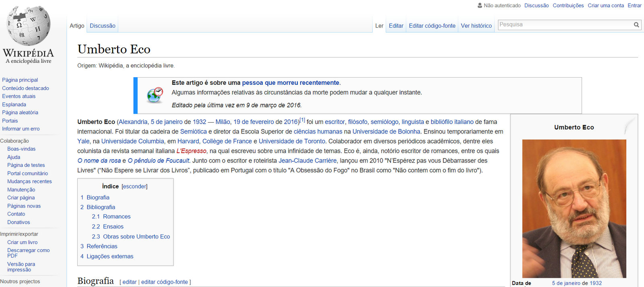Screen dimensions: 644x287
Task: Open the Umberto Eco portrait photo
Action: coord(574,209)
